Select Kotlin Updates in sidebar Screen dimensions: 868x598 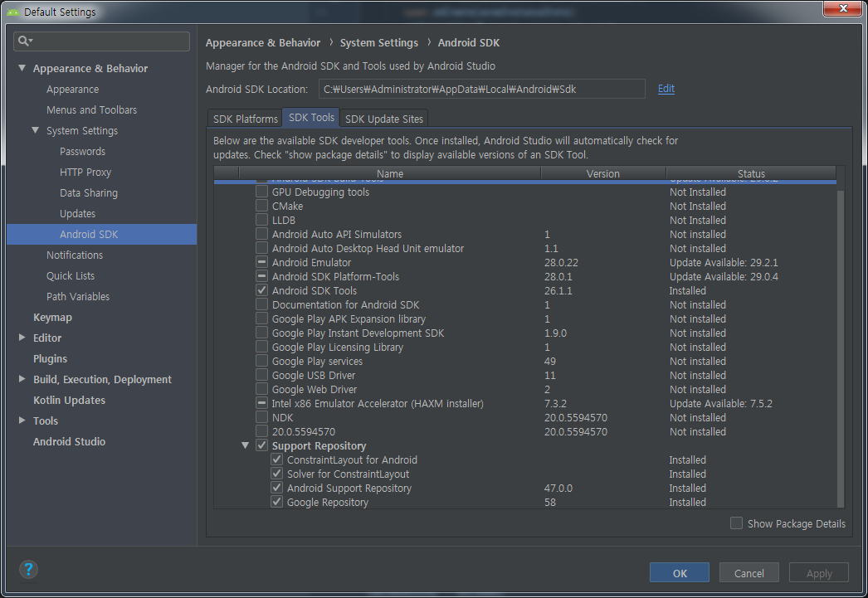(x=69, y=400)
